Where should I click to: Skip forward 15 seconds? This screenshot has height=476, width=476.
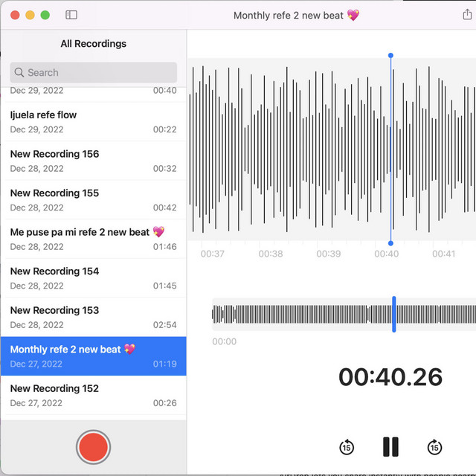coord(434,447)
